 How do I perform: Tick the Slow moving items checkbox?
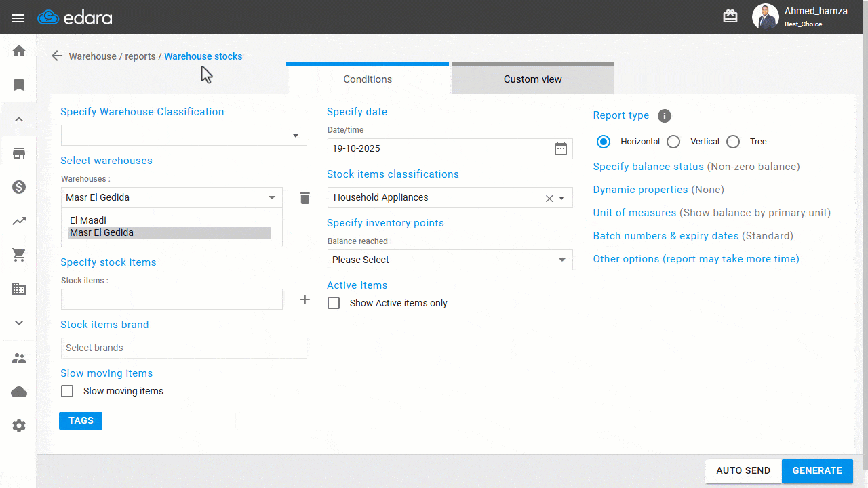pos(67,391)
